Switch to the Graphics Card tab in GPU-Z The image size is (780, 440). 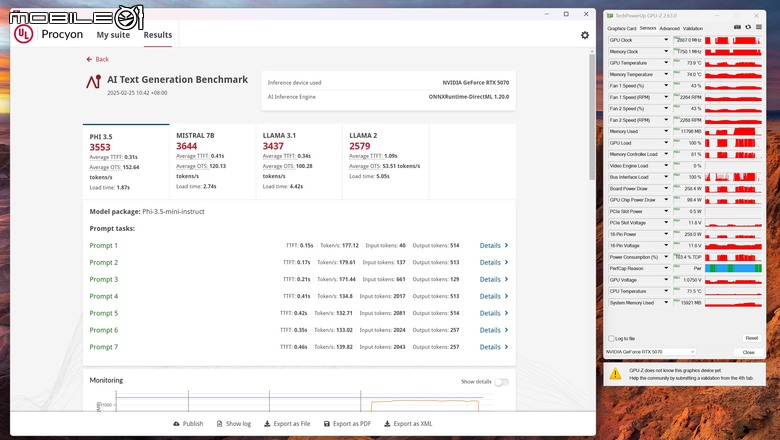(621, 28)
